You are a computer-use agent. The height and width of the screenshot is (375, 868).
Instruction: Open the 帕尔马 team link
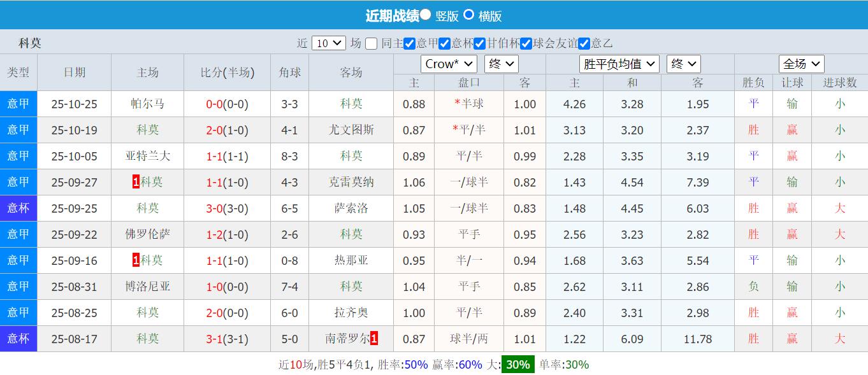(x=147, y=104)
